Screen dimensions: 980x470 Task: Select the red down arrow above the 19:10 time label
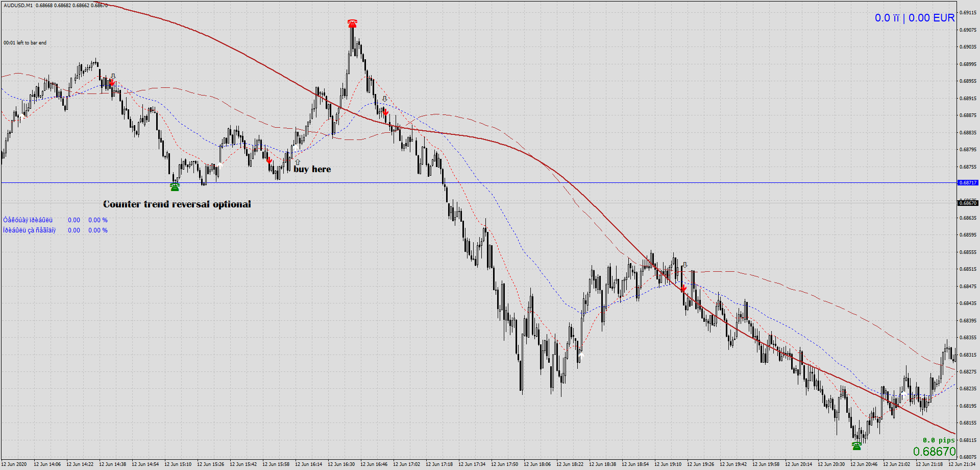tap(683, 289)
